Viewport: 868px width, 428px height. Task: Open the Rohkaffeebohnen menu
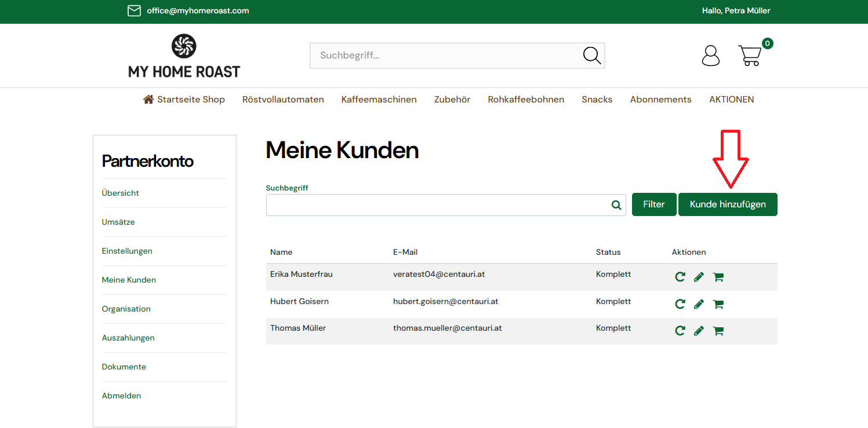(x=526, y=100)
